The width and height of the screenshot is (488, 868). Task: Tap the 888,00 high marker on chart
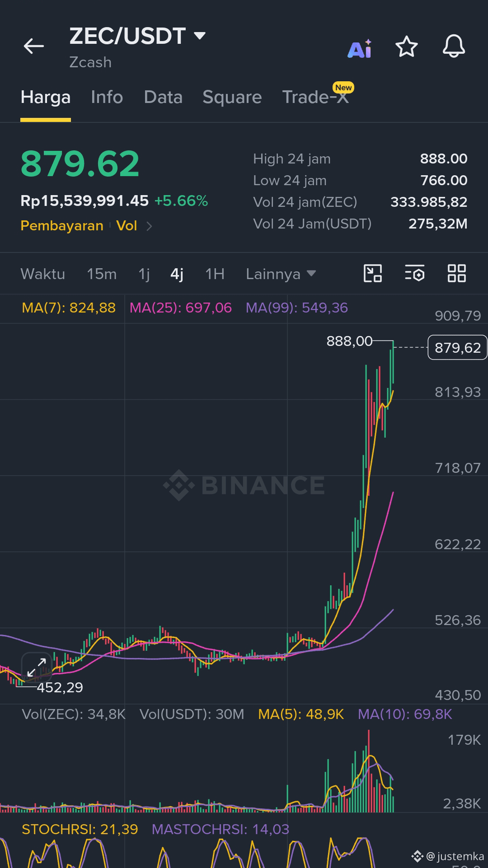(x=349, y=341)
